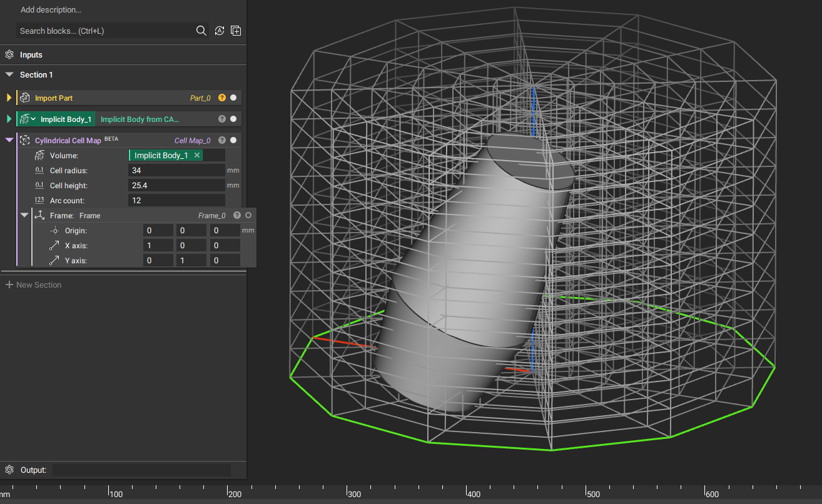Click the Cylindrical Cell Map title
The height and width of the screenshot is (504, 822).
pos(68,141)
